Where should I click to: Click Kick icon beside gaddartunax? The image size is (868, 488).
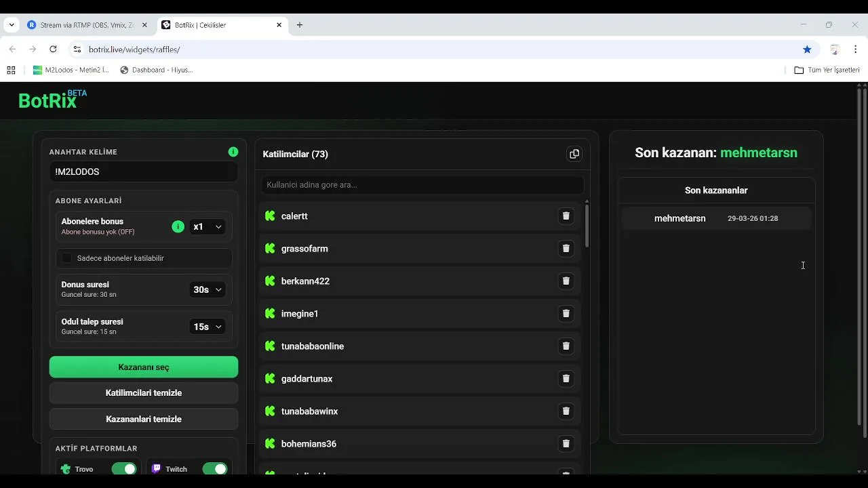tap(270, 379)
